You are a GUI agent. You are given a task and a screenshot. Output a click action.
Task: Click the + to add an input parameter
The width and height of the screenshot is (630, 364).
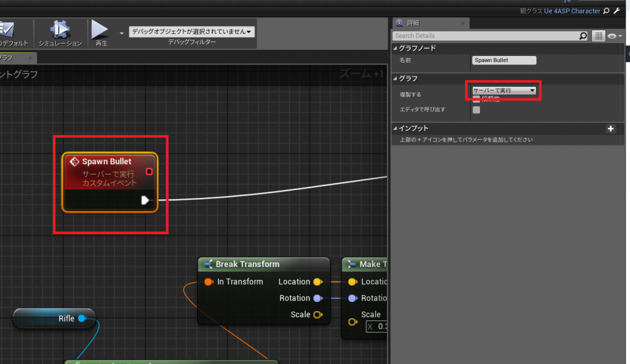click(611, 129)
